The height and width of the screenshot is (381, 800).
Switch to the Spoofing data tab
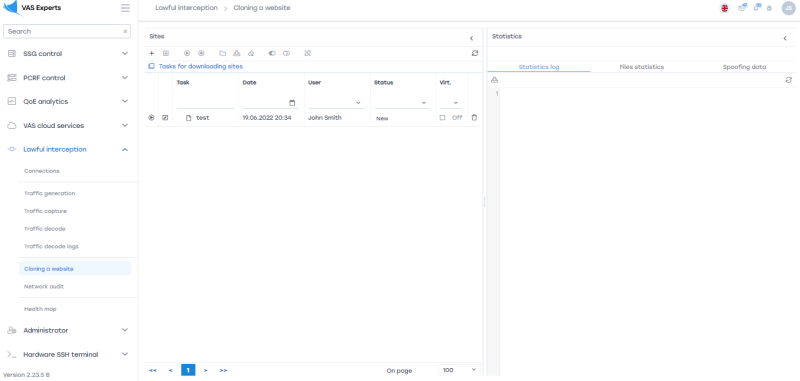[744, 67]
